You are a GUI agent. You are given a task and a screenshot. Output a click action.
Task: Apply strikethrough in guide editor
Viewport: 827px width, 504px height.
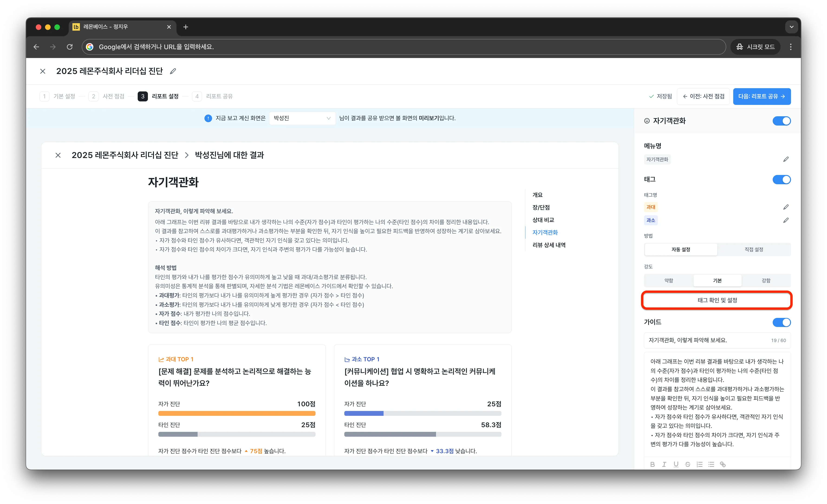688,464
